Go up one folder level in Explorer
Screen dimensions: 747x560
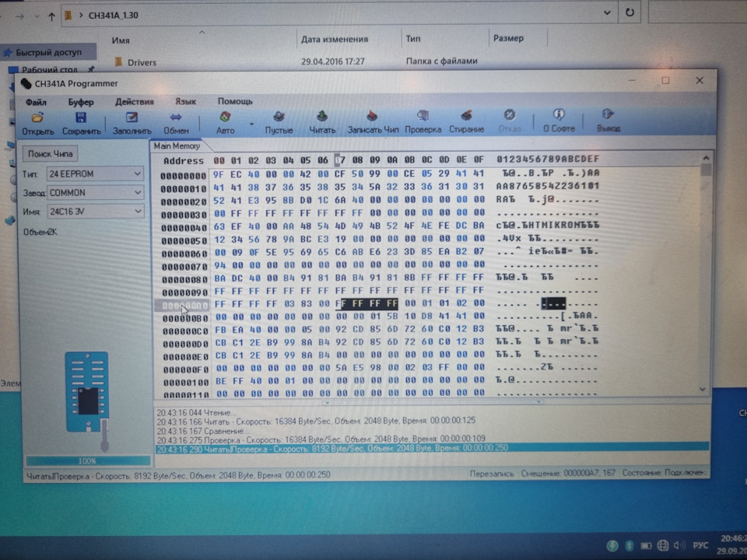click(x=51, y=16)
